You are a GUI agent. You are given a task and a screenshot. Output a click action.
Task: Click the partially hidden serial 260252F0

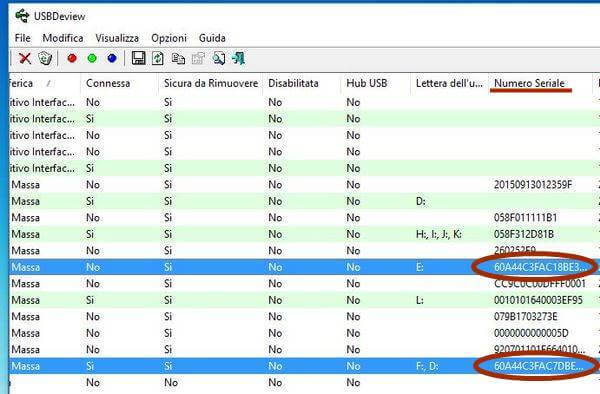click(515, 251)
